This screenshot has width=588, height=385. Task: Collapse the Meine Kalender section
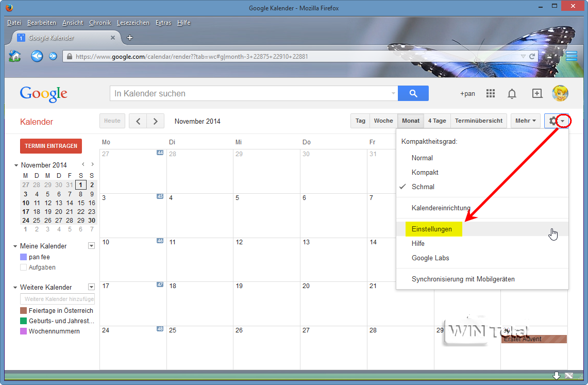[15, 246]
